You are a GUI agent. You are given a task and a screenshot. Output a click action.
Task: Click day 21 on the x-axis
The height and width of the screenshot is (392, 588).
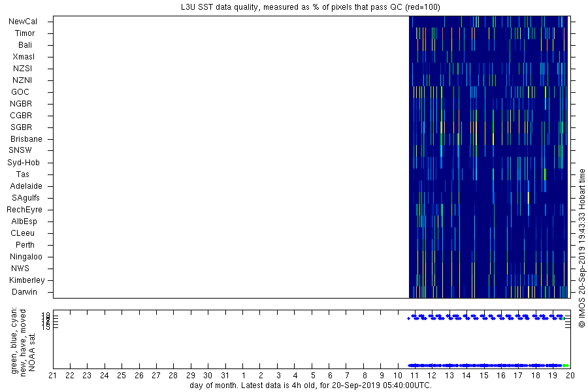tap(52, 376)
